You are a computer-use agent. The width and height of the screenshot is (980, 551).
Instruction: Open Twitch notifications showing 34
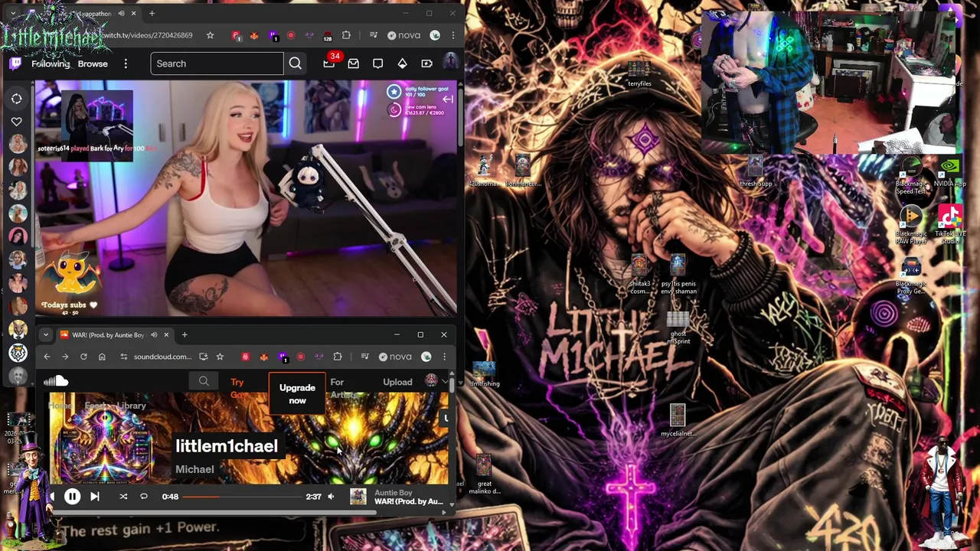tap(329, 64)
